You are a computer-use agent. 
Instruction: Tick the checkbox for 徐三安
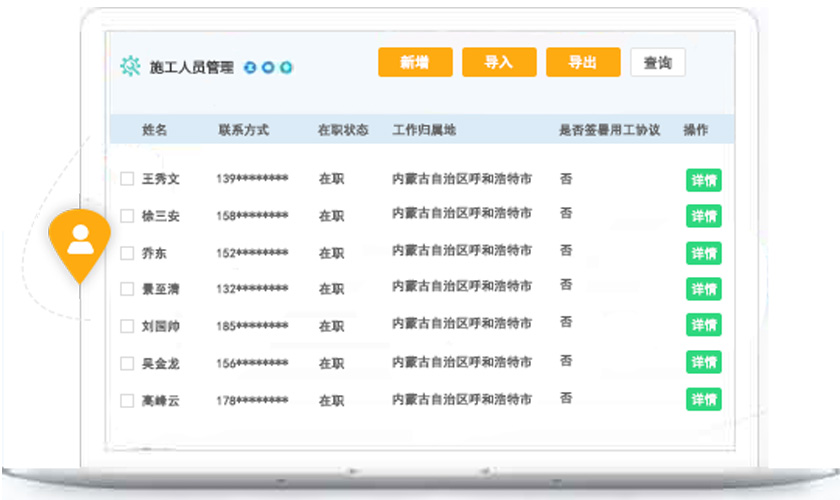point(127,216)
